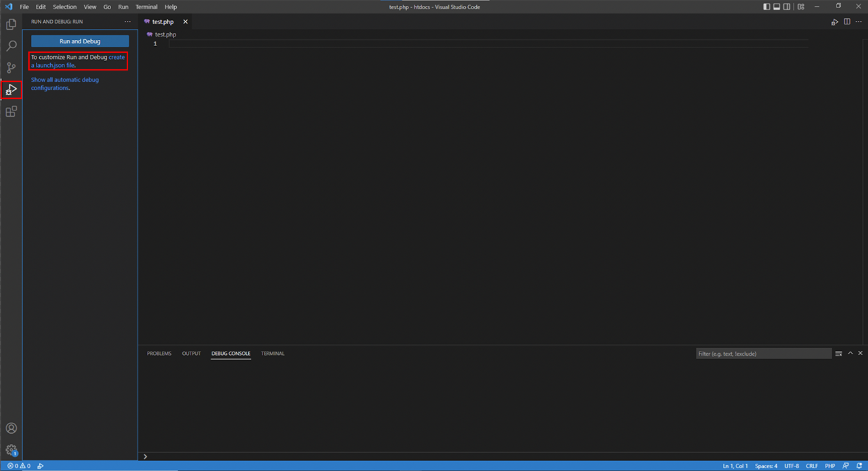Minimize the VS Code window
The image size is (868, 471).
817,6
